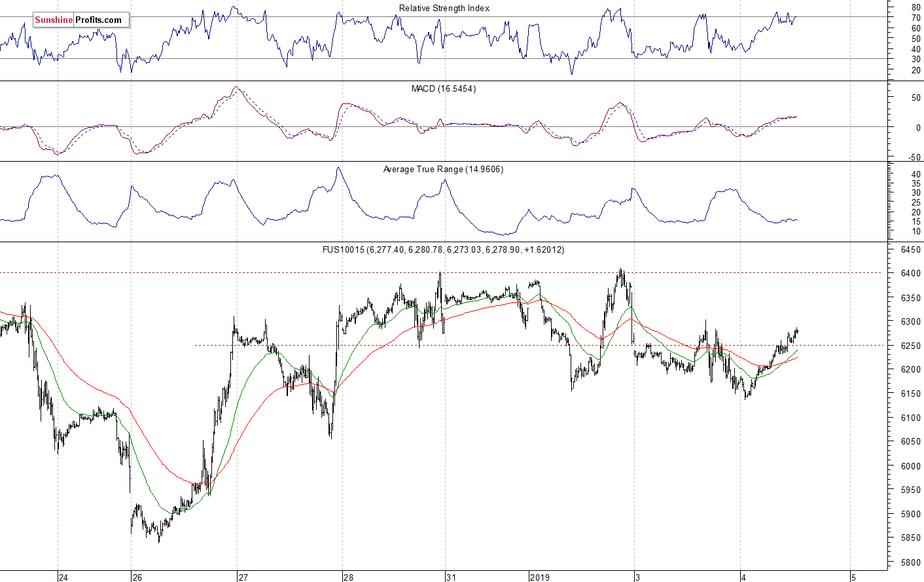Click the 6400 price axis label
Image resolution: width=924 pixels, height=582 pixels.
[x=911, y=273]
